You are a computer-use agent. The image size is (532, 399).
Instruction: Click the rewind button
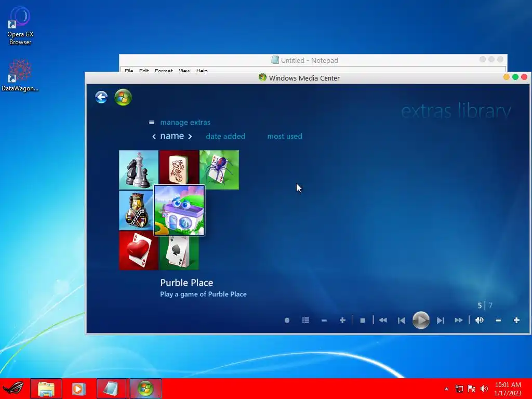pos(383,320)
